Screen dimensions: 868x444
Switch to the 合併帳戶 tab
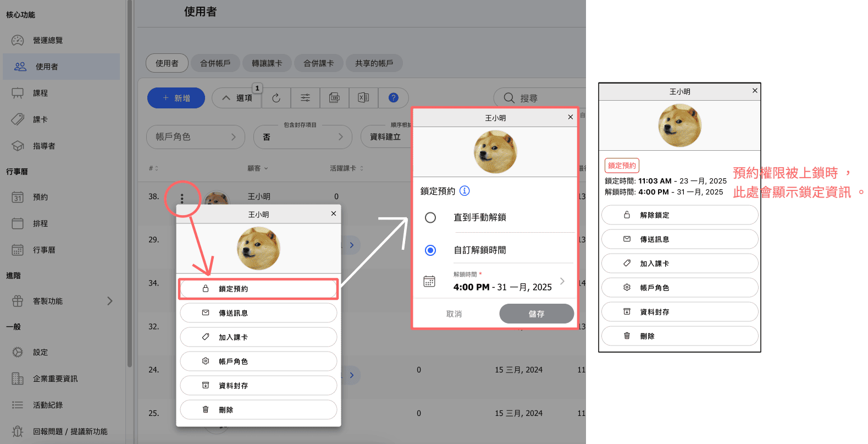[215, 63]
